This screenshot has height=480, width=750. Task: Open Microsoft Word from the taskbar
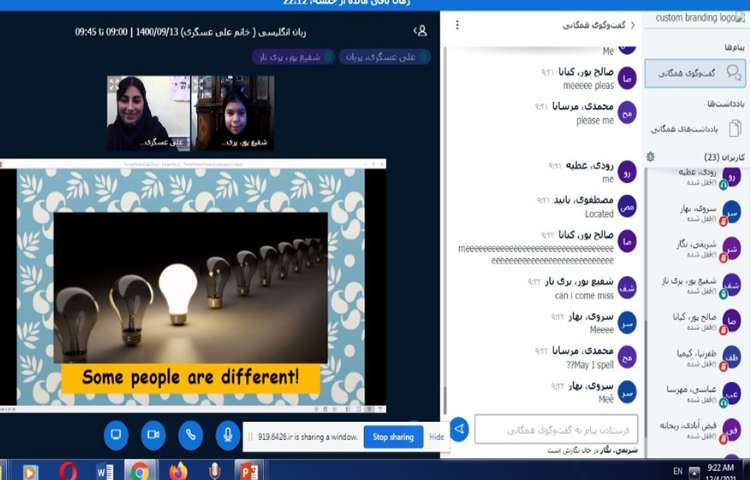coord(104,470)
